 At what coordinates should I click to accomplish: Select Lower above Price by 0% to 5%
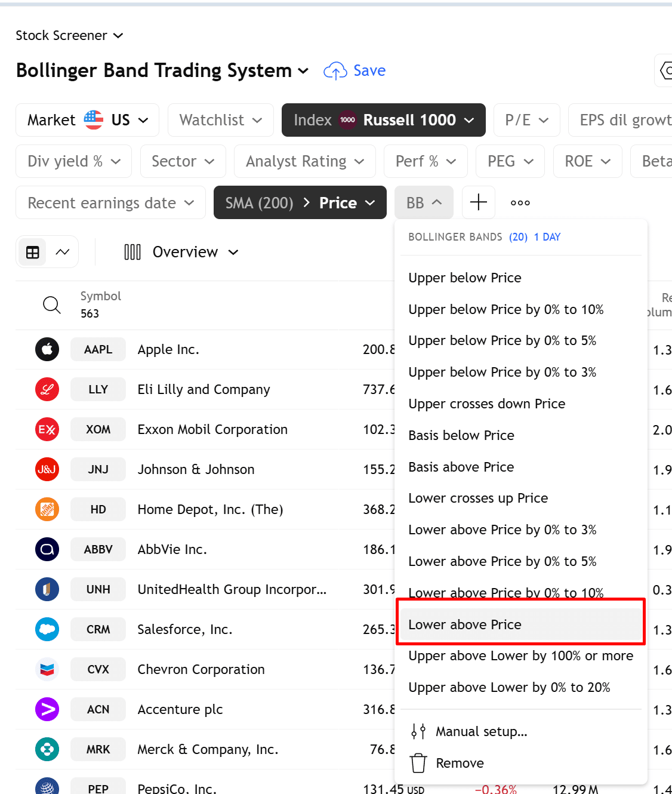coord(520,561)
